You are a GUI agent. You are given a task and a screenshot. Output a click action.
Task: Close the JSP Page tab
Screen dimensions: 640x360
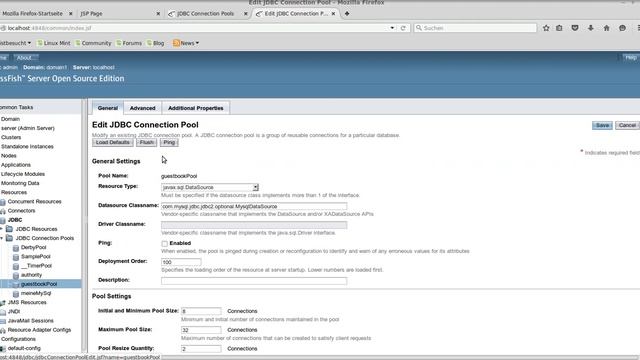(x=158, y=13)
